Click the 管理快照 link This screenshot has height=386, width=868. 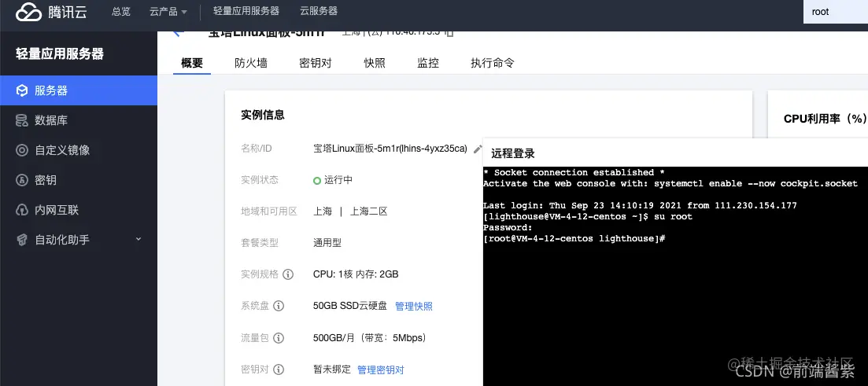point(414,307)
